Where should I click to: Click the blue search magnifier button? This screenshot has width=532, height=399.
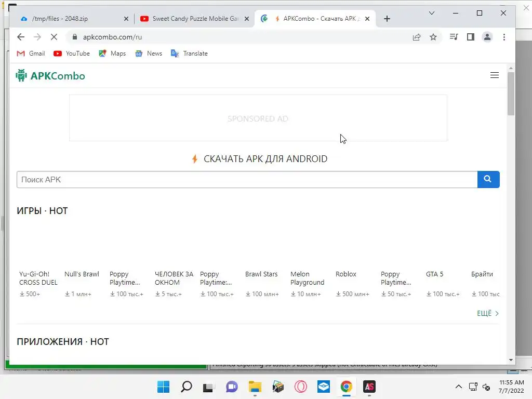pyautogui.click(x=488, y=179)
